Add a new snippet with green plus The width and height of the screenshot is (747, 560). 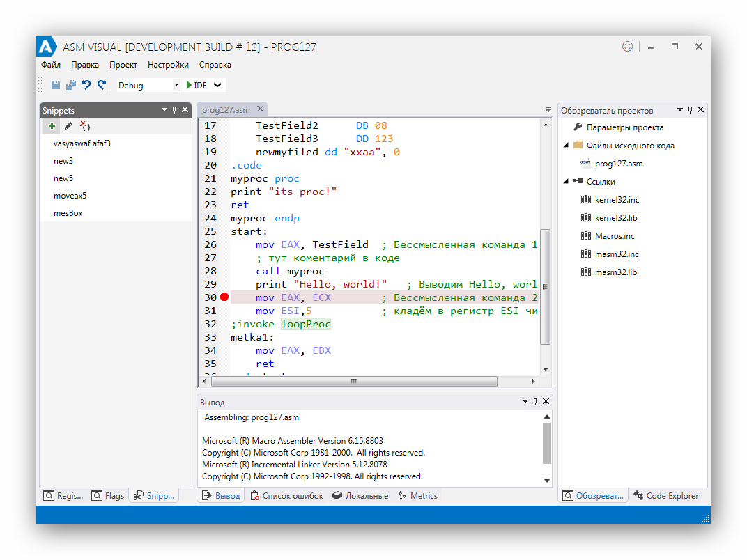52,126
